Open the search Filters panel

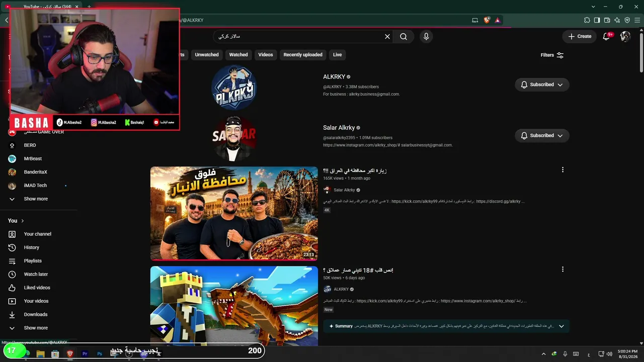click(552, 55)
